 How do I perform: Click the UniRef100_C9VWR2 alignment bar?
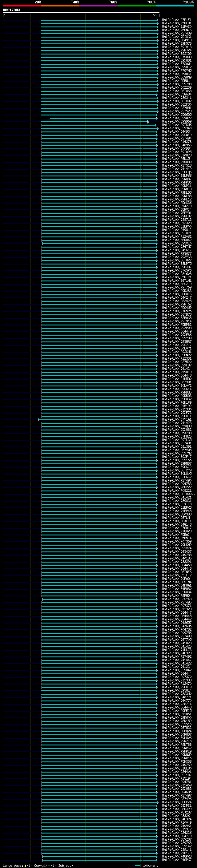point(103,118)
